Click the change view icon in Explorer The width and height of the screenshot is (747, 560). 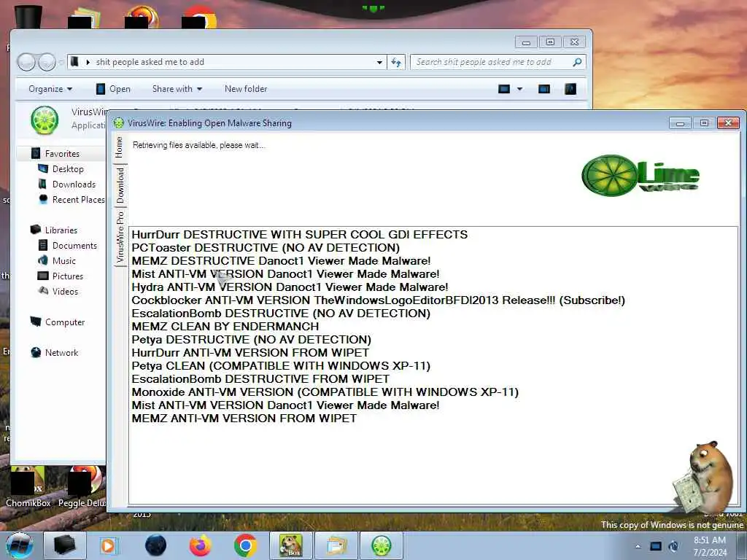(x=504, y=89)
